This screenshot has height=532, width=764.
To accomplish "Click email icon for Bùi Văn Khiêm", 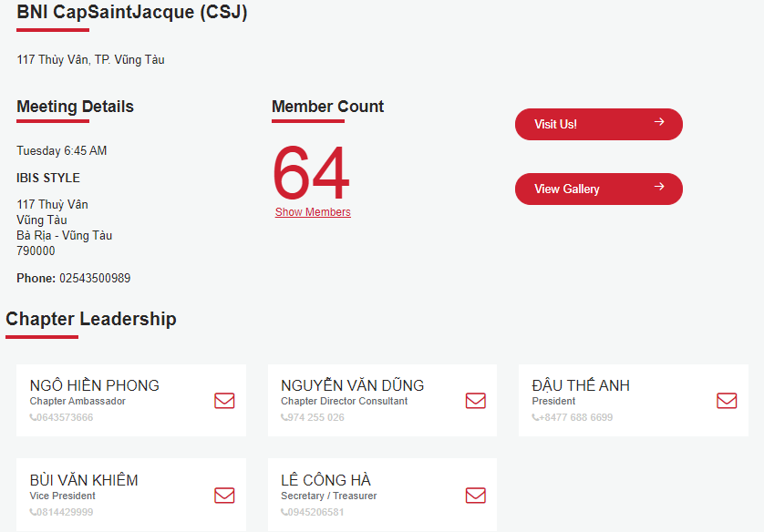I will [x=224, y=496].
